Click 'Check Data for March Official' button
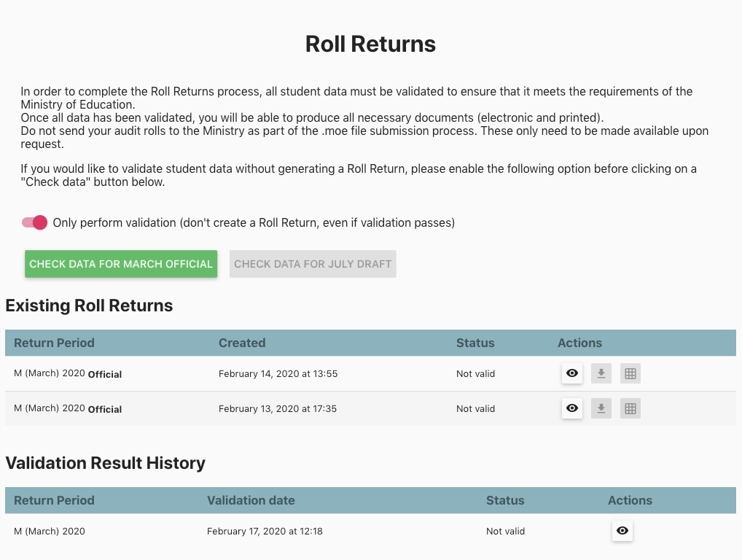Screen dimensions: 742x560 point(121,264)
